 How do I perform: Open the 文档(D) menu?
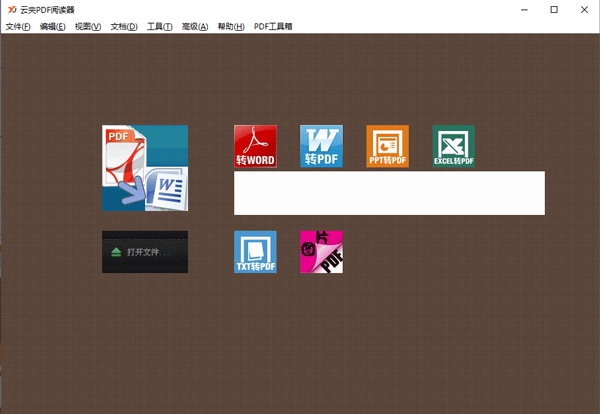click(x=124, y=26)
